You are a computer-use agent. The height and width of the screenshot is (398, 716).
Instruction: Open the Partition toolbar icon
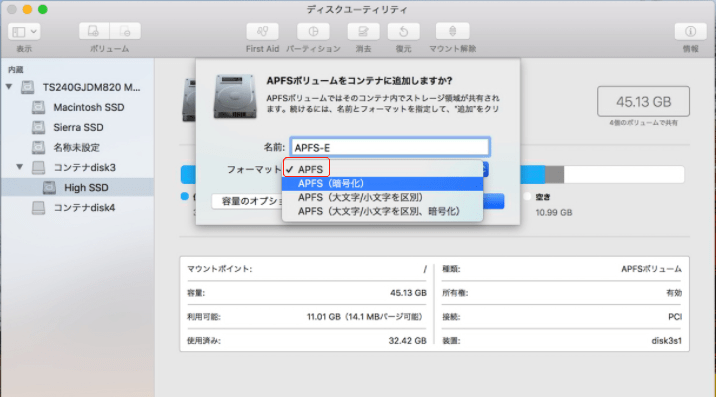pos(313,31)
